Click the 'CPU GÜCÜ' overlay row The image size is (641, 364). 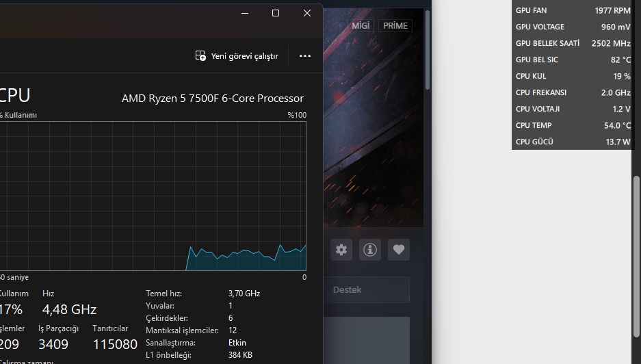coord(573,142)
